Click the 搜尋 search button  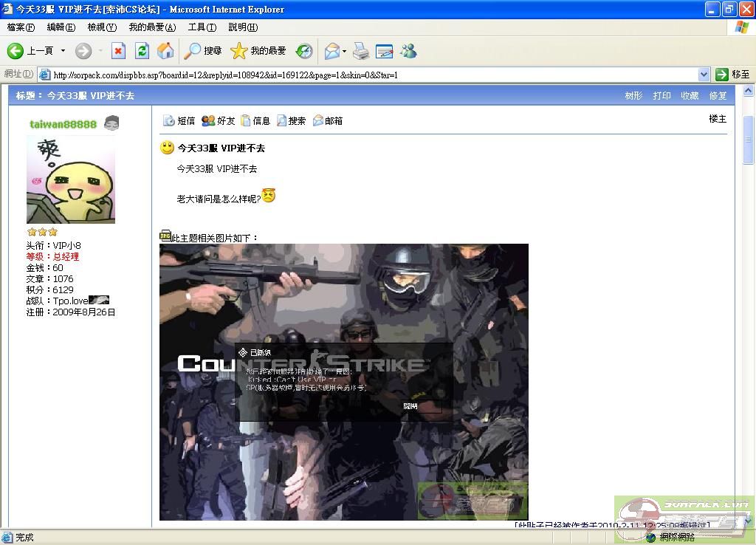click(x=204, y=51)
